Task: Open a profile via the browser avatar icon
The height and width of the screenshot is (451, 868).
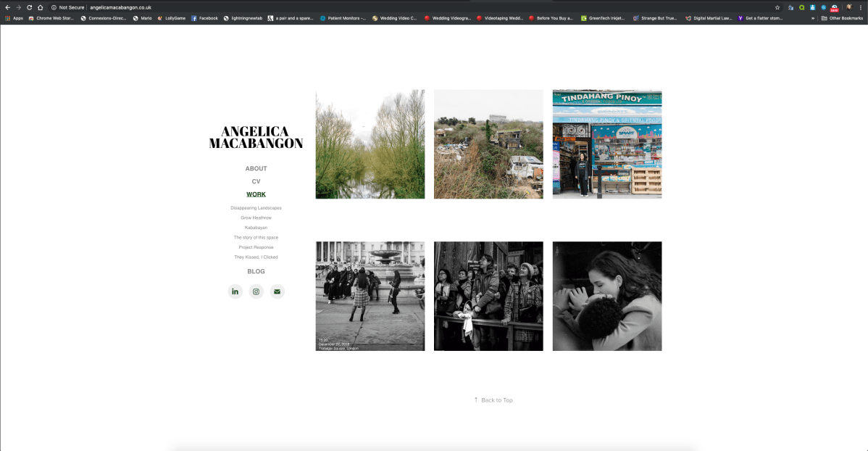Action: 849,7
